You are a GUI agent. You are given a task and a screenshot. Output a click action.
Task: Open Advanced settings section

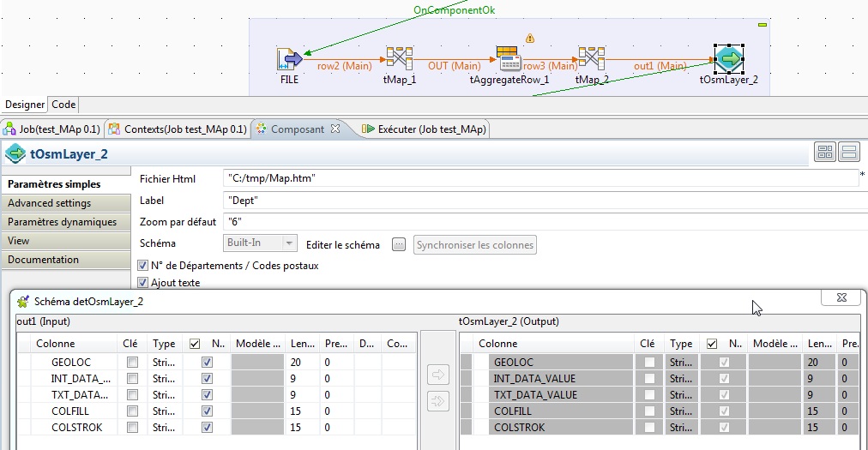coord(50,203)
